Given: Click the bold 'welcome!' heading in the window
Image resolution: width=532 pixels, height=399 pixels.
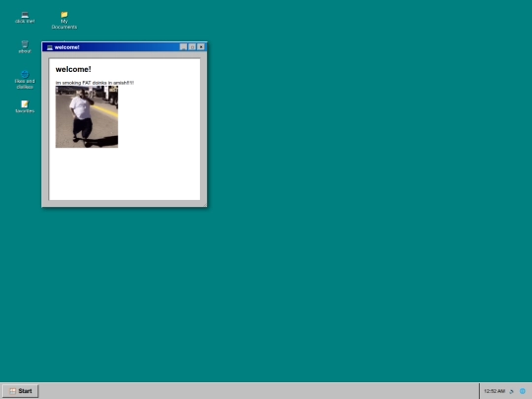Looking at the screenshot, I should tap(73, 69).
